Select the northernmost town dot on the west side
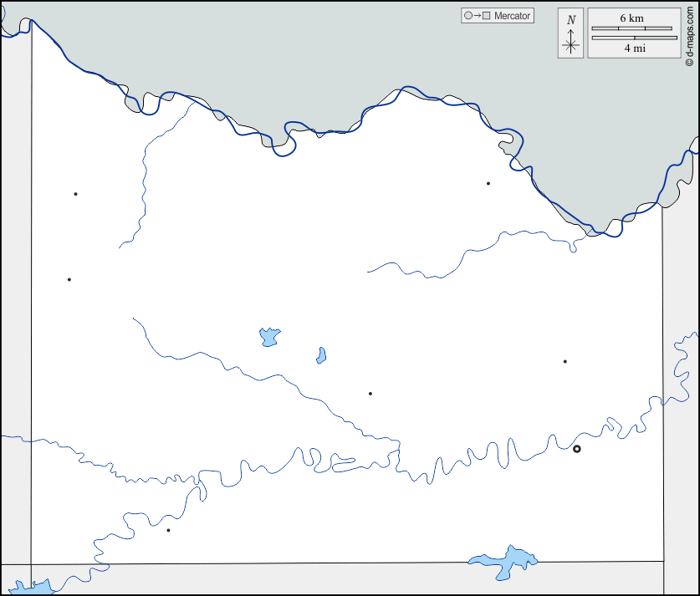 pos(75,194)
